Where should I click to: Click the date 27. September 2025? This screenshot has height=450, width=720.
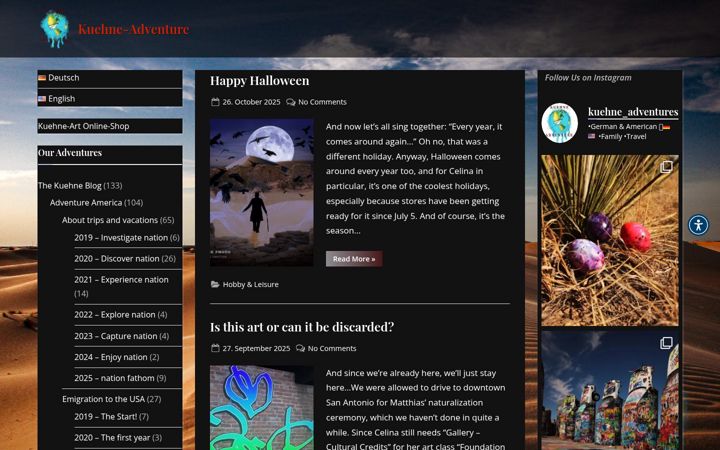click(x=256, y=348)
